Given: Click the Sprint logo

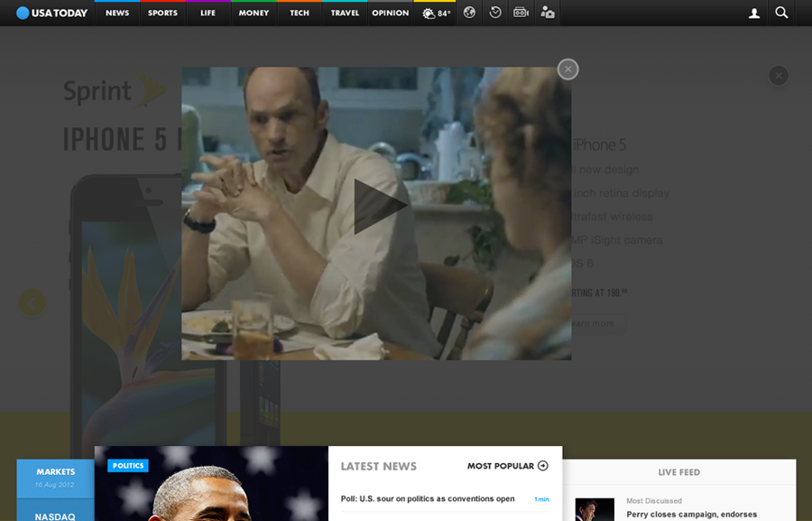Looking at the screenshot, I should tap(114, 89).
